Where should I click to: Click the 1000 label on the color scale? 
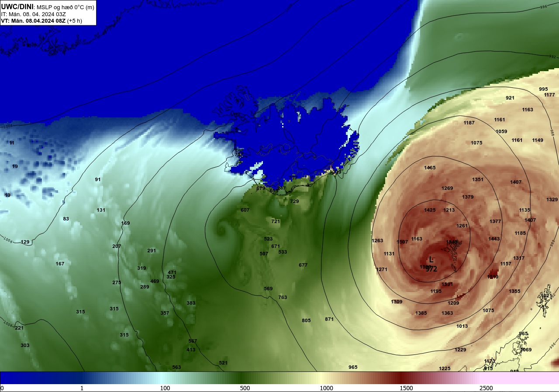point(326,388)
